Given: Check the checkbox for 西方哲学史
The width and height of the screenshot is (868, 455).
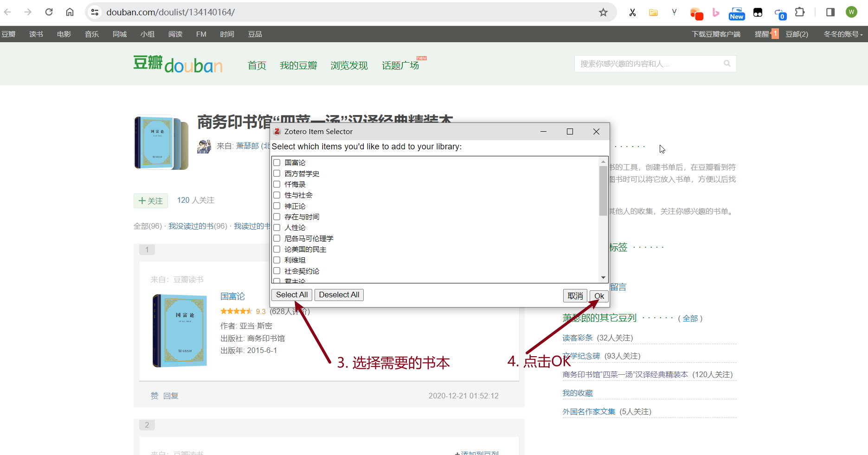Looking at the screenshot, I should point(276,173).
